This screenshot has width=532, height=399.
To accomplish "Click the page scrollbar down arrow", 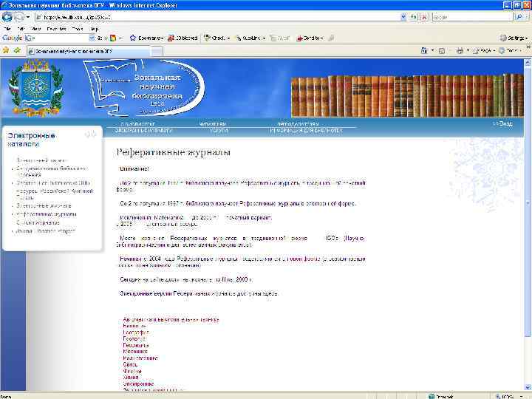I will (528, 386).
